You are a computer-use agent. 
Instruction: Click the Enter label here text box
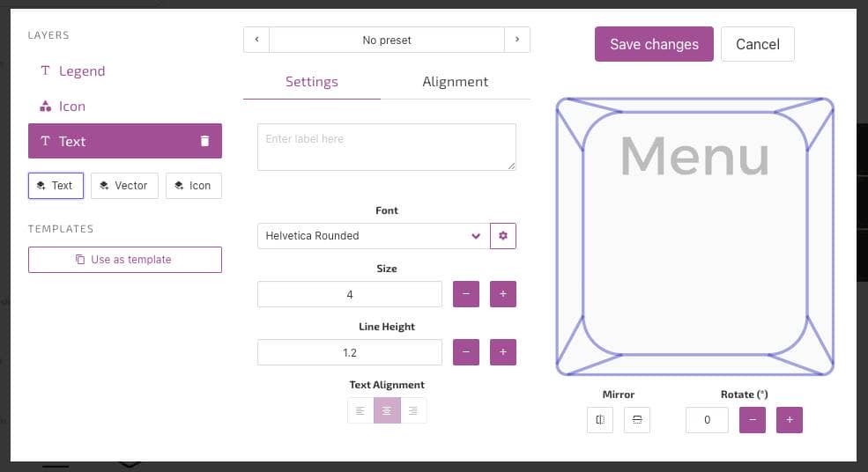[x=386, y=147]
